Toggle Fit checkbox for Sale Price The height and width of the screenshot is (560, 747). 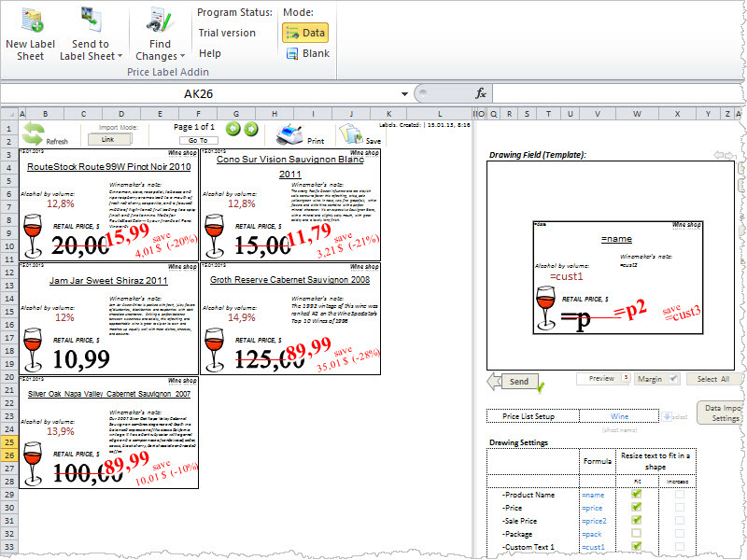(636, 520)
